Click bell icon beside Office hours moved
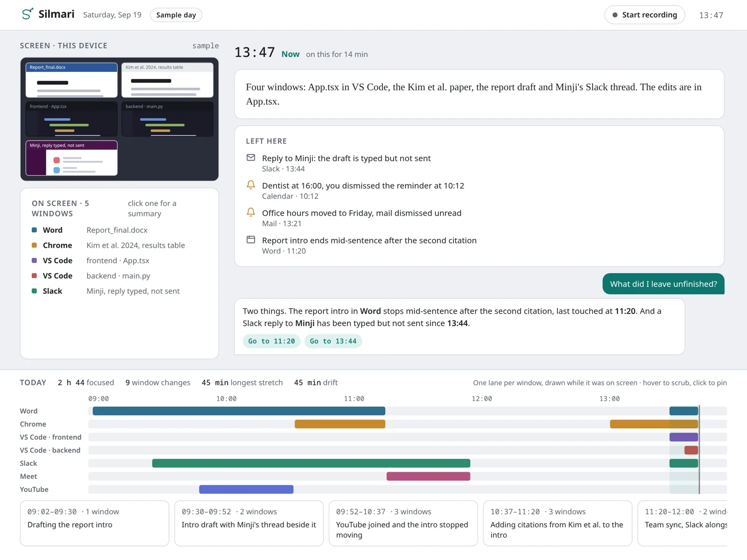747x560 pixels. click(251, 212)
